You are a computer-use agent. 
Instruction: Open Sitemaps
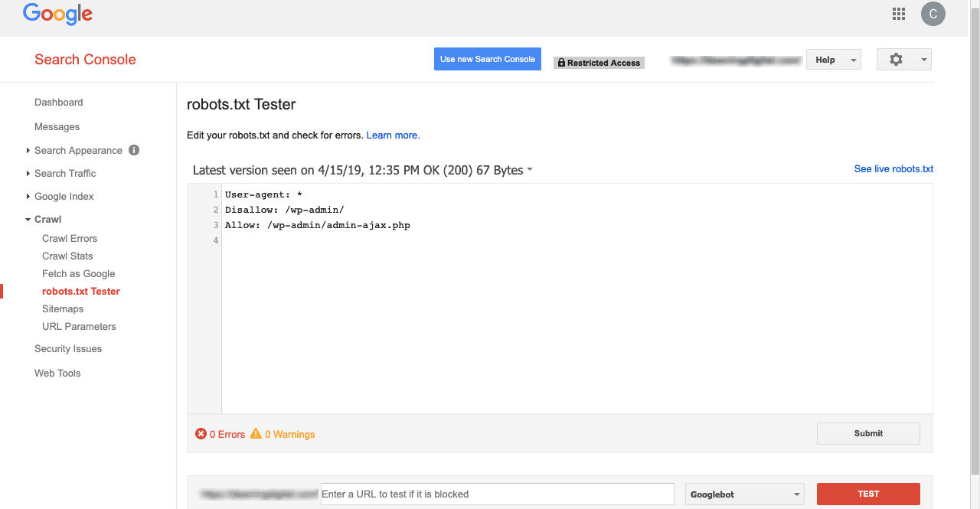click(63, 309)
